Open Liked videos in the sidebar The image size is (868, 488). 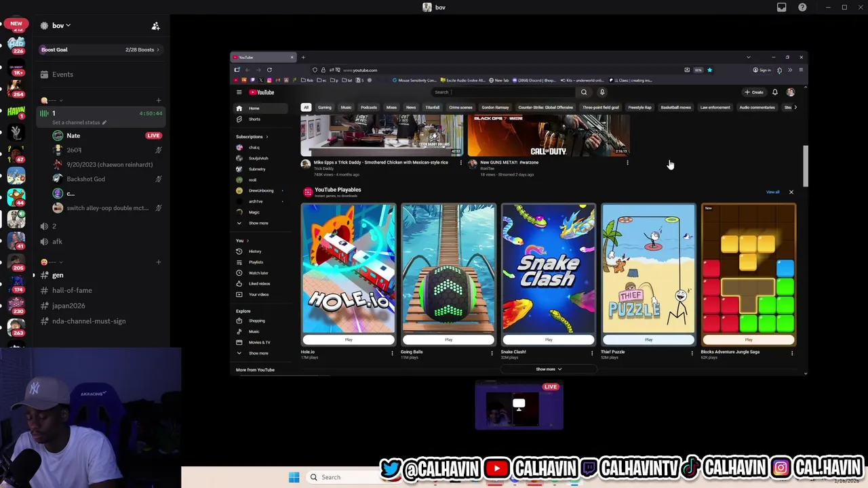[x=259, y=284]
